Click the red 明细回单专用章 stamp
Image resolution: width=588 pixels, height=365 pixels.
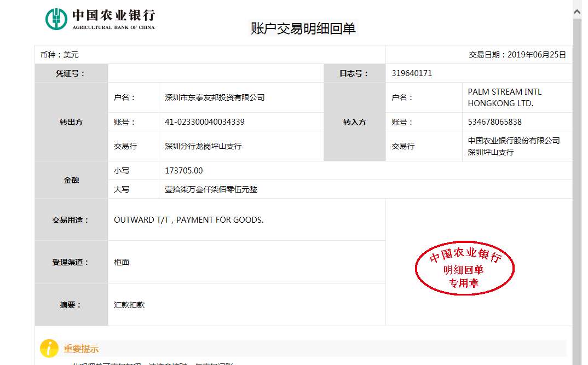click(x=465, y=268)
